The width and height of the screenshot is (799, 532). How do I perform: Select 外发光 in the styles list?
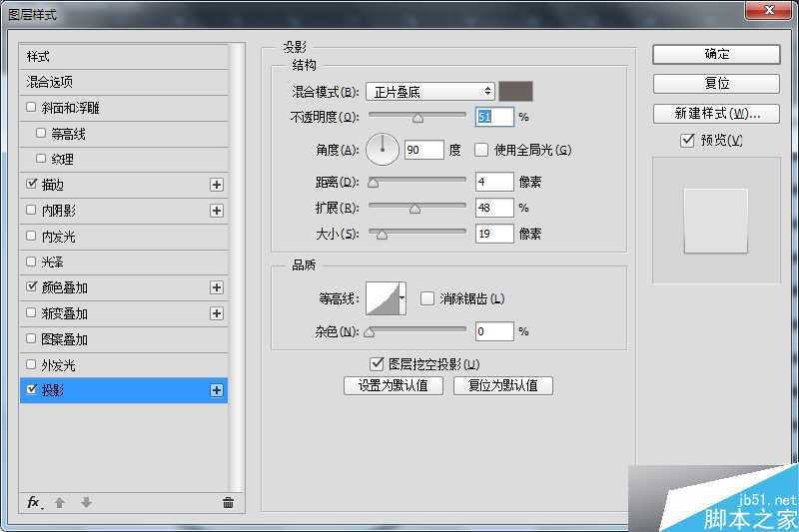point(58,364)
